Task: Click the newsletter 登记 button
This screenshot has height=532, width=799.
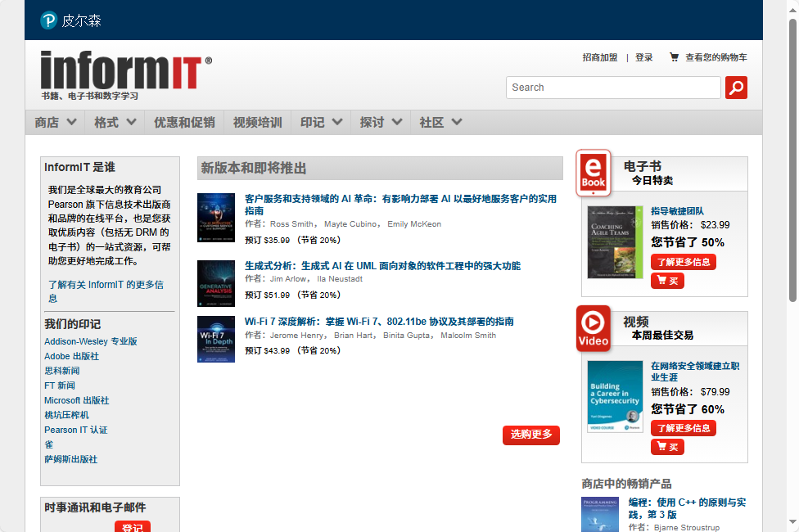Action: tap(133, 527)
